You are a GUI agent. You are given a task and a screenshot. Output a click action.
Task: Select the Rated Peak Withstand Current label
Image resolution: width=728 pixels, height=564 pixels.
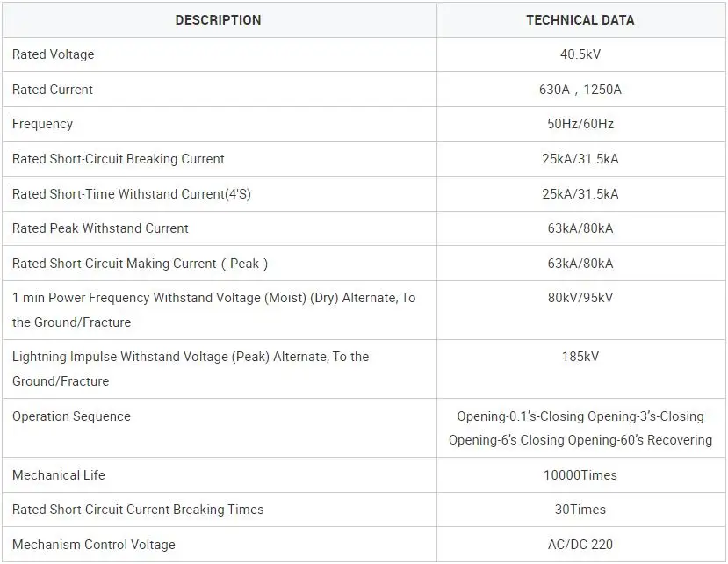[x=101, y=228]
